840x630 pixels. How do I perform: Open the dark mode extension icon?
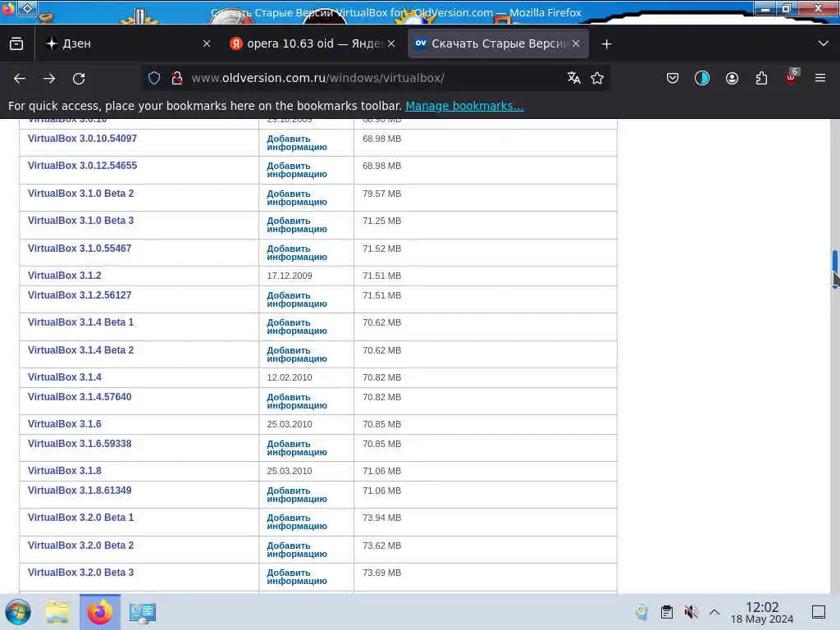point(702,78)
